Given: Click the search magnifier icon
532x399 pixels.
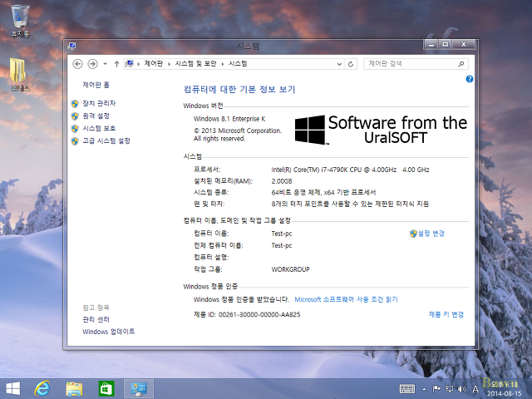Looking at the screenshot, I should point(461,64).
